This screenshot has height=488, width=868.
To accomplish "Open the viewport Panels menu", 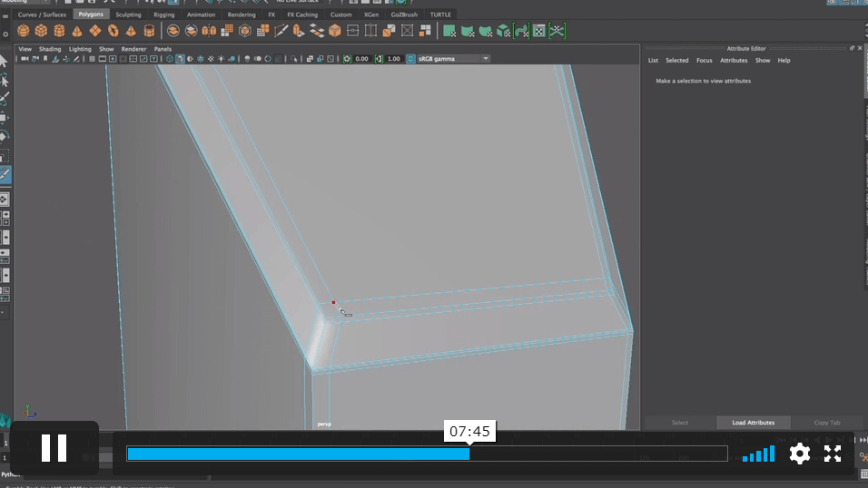I will pyautogui.click(x=163, y=49).
